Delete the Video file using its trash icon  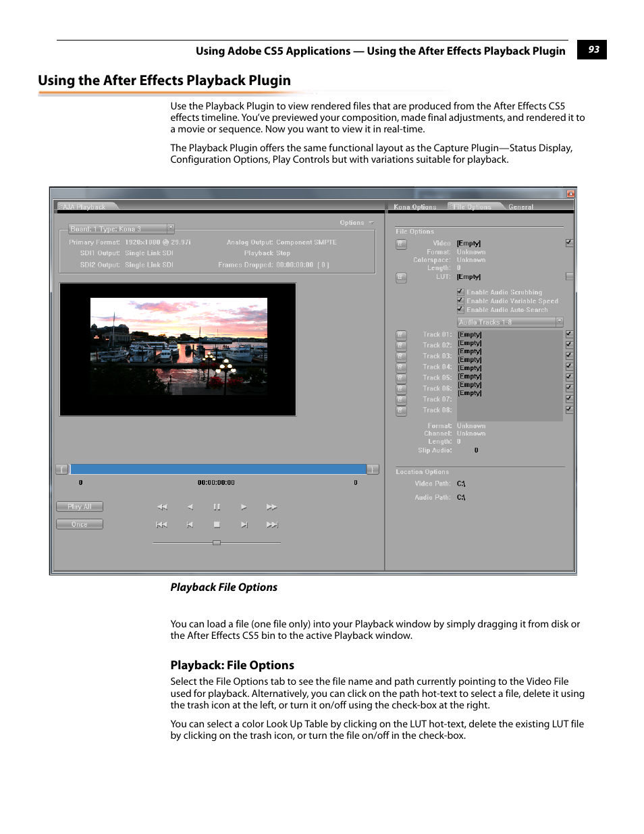pos(401,244)
